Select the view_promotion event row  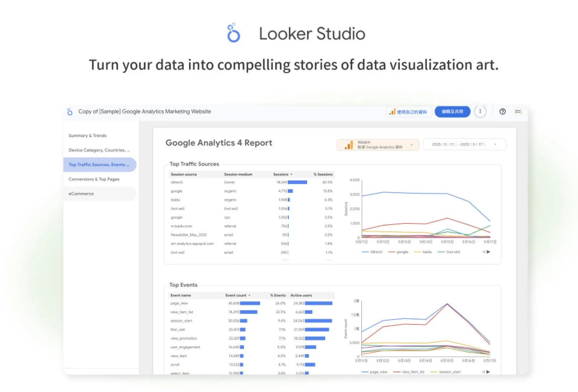[251, 339]
